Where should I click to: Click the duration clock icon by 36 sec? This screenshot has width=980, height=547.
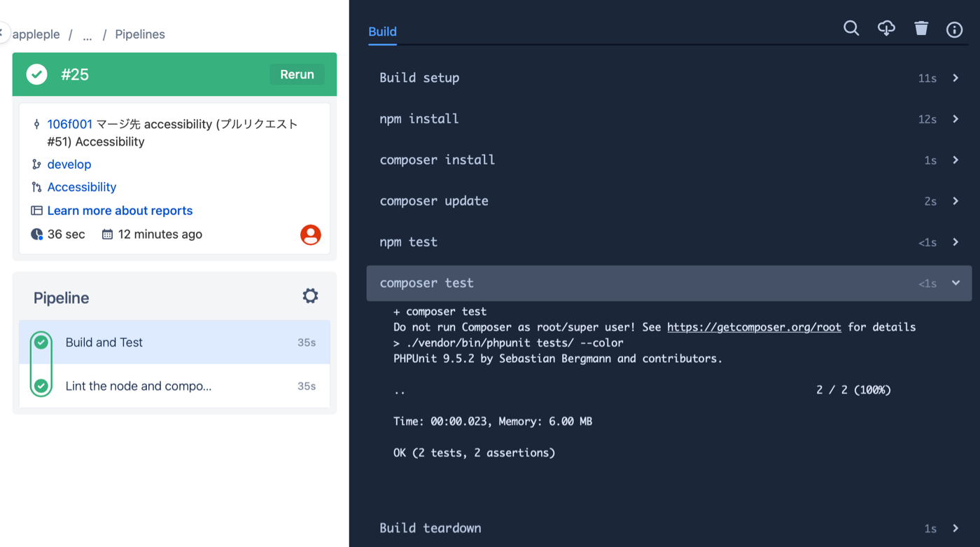point(36,234)
